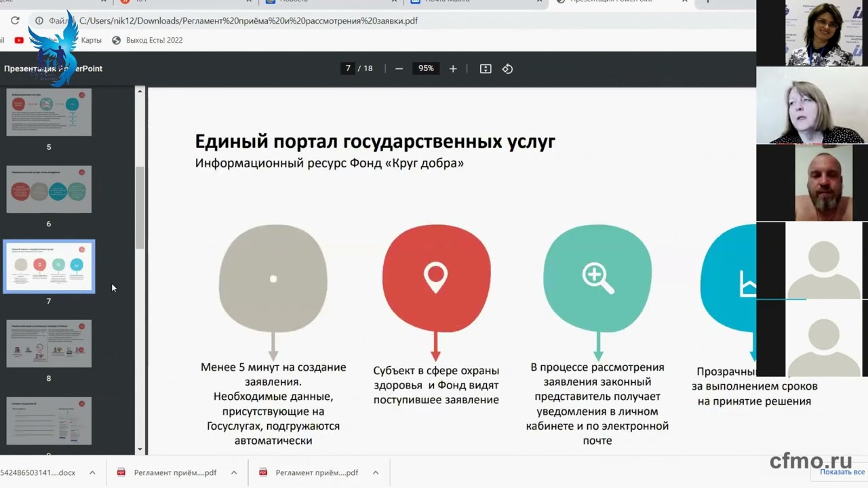Click the red location pin icon
This screenshot has height=488, width=868.
(x=436, y=279)
